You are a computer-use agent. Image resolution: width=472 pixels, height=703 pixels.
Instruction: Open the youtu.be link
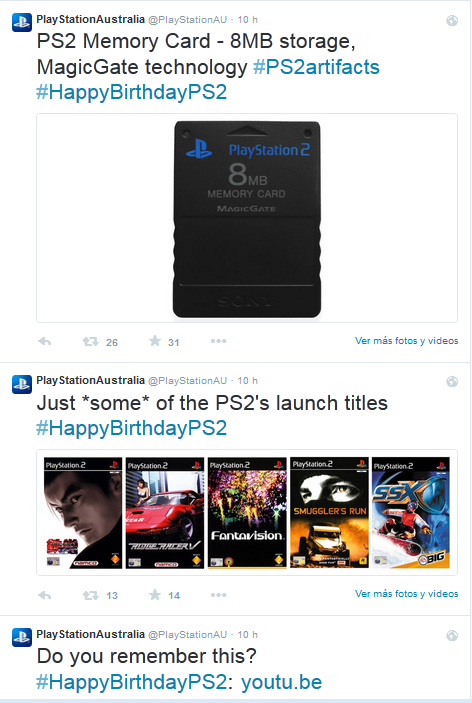(281, 682)
